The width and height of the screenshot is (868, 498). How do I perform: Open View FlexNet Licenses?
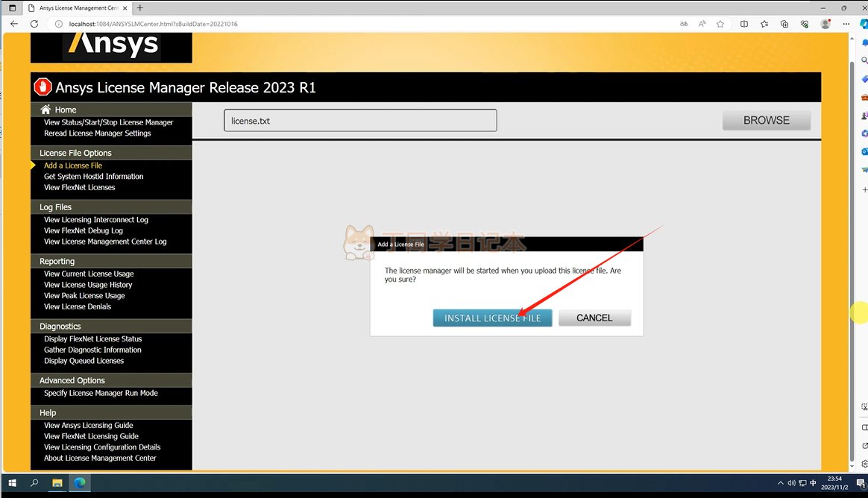tap(80, 188)
